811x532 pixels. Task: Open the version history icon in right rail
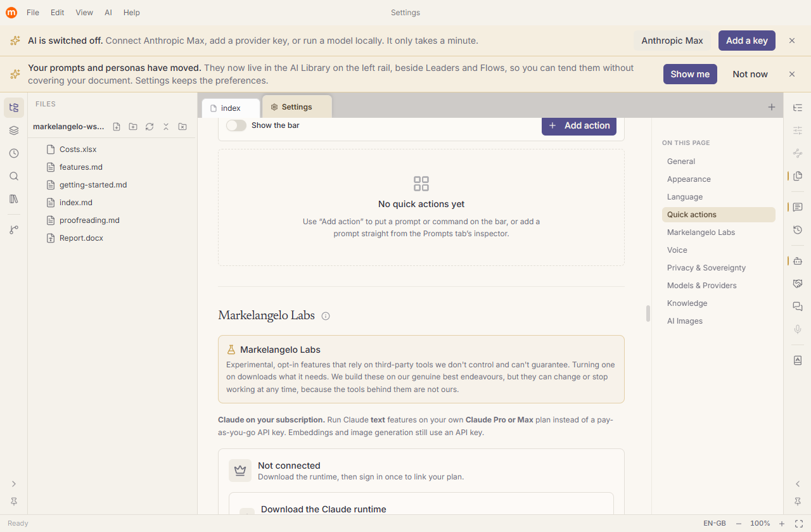(798, 230)
